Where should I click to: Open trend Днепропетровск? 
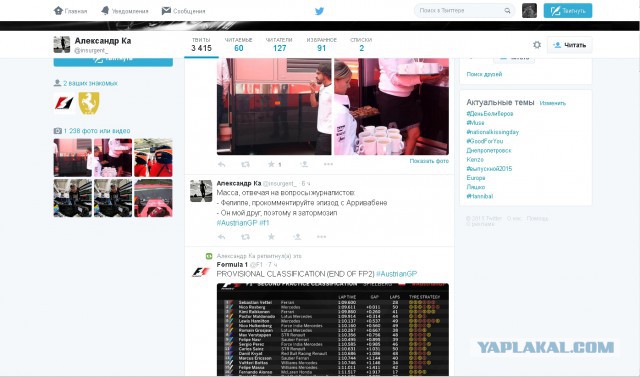coord(489,151)
